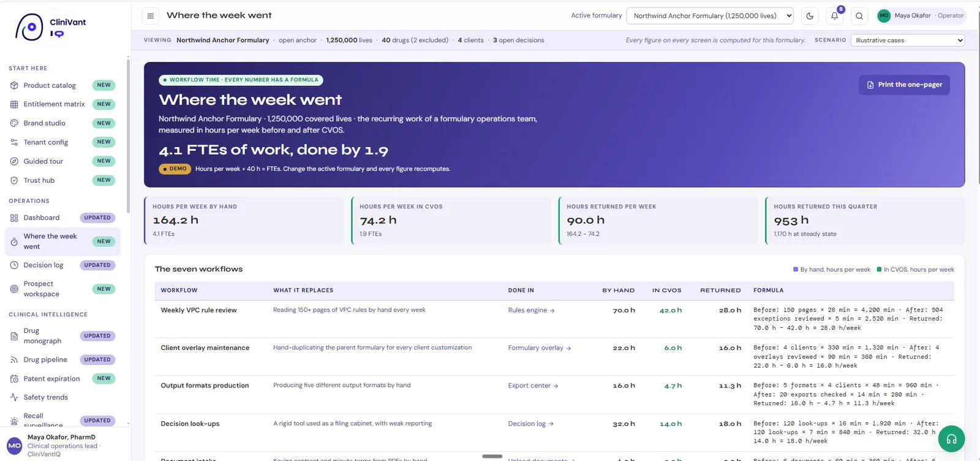980x461 pixels.
Task: Click the sidebar vertical scrollbar
Action: 128,135
